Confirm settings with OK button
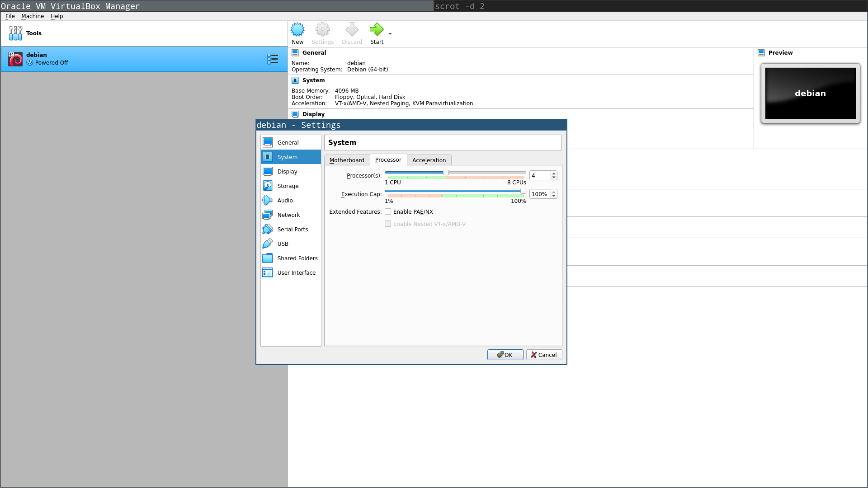The width and height of the screenshot is (868, 488). point(505,355)
